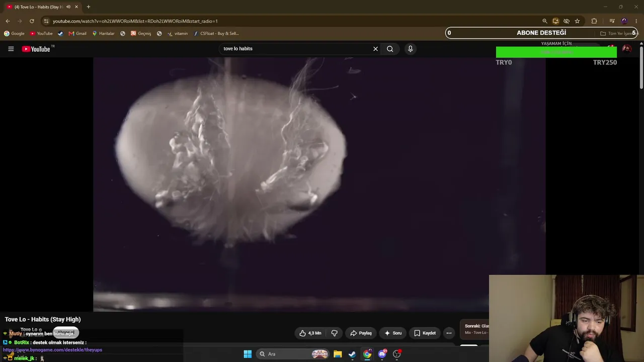Viewport: 644px width, 362px height.
Task: Start voice search with the microphone
Action: click(410, 49)
